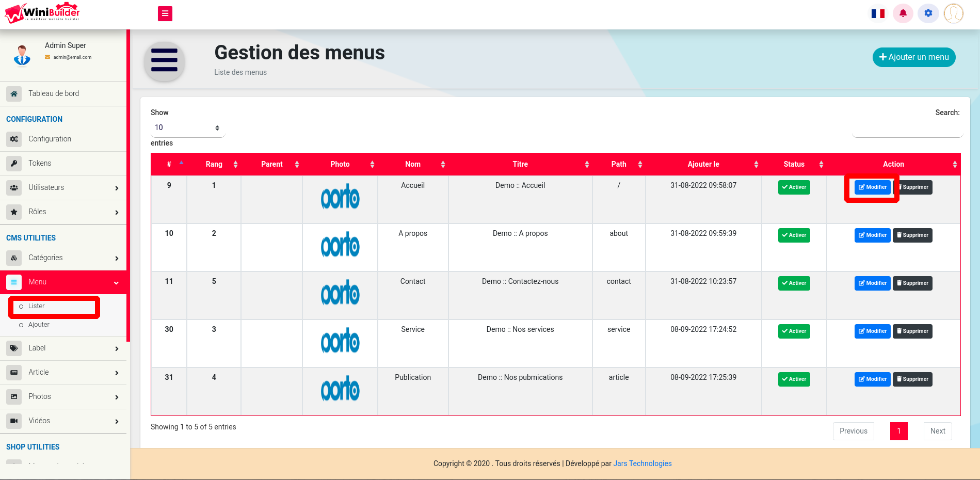Sort table by Titre column
This screenshot has width=980, height=480.
coord(520,164)
